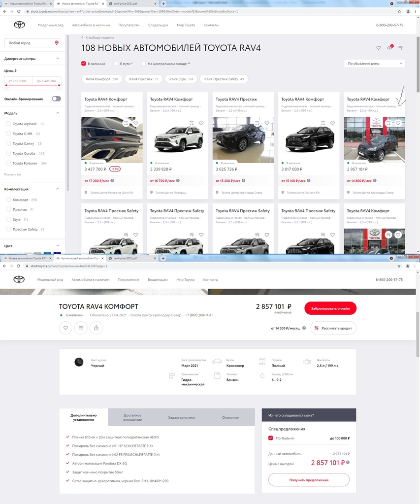Collapse Комплектация filter section
This screenshot has height=504, width=420.
(x=58, y=189)
